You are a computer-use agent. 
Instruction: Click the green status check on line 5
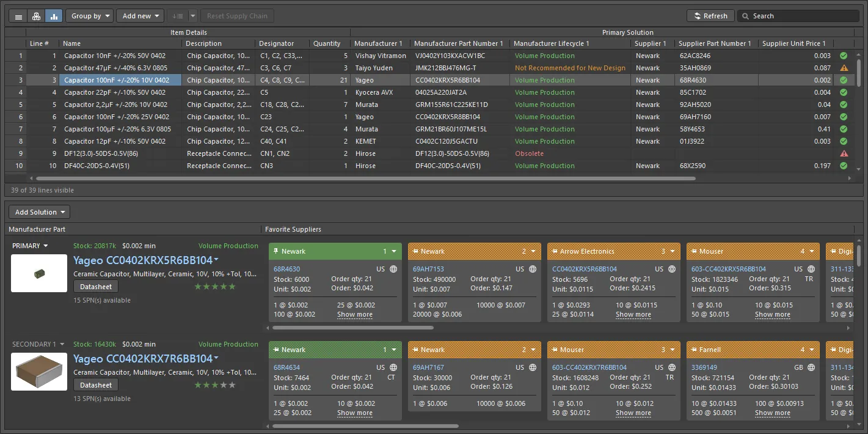click(844, 105)
